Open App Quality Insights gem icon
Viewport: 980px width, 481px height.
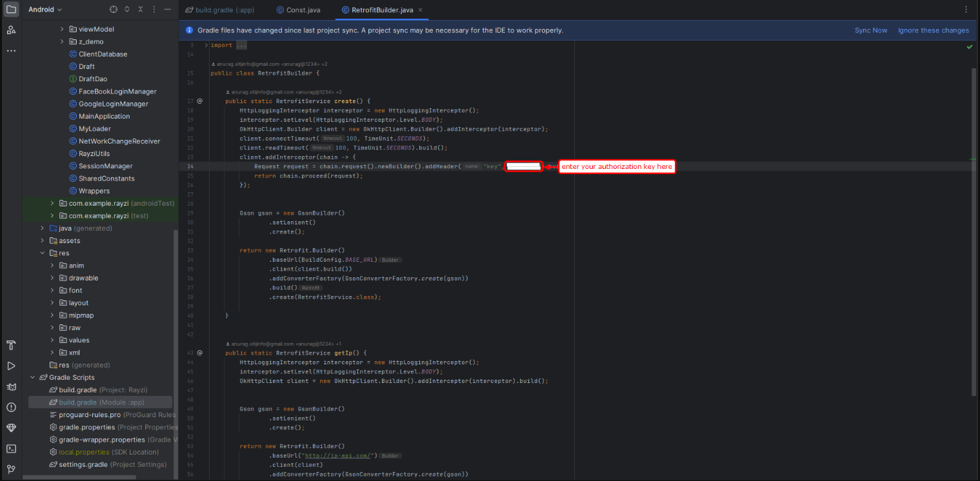pos(11,428)
